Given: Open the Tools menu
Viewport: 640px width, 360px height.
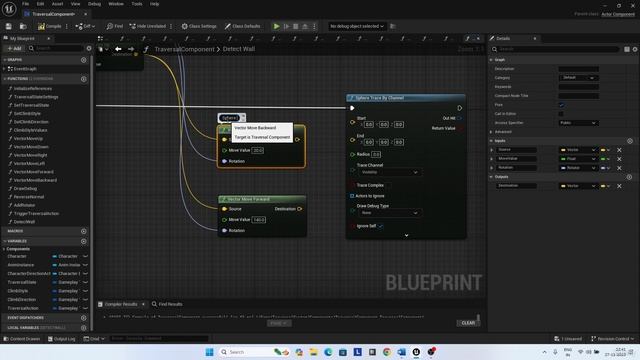Looking at the screenshot, I should (x=137, y=4).
